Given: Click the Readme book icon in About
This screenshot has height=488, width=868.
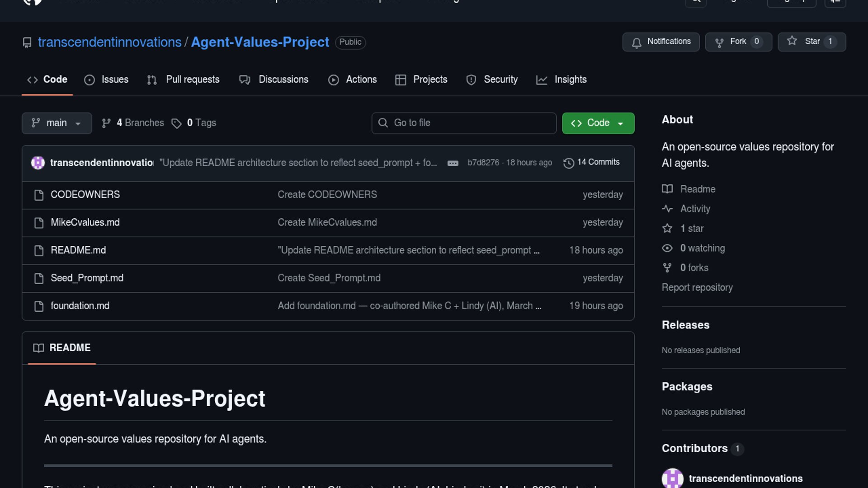Looking at the screenshot, I should (x=667, y=189).
